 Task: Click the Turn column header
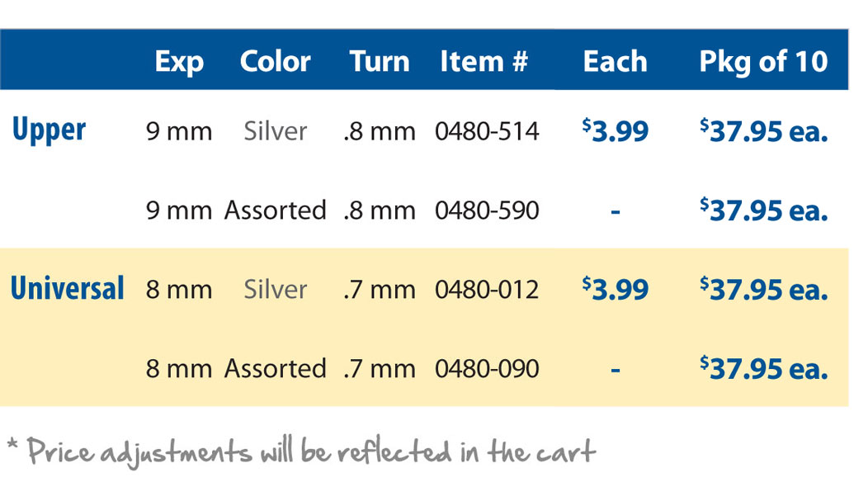(380, 61)
